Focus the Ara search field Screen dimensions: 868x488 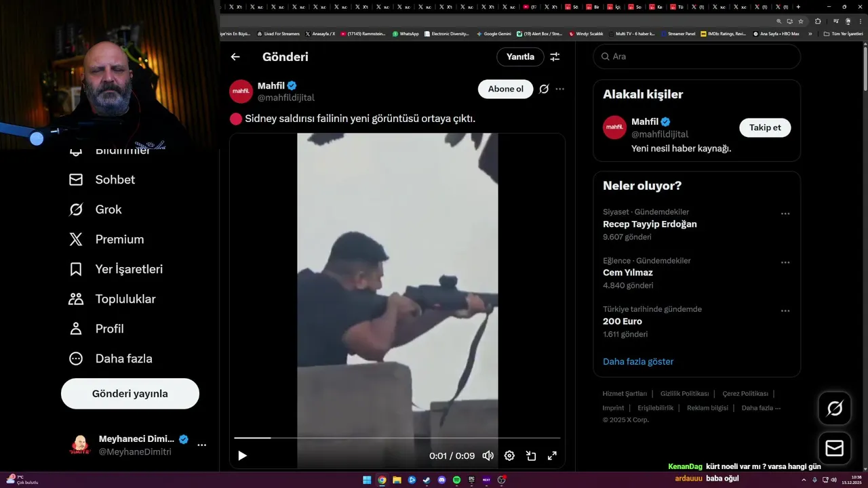pyautogui.click(x=697, y=56)
